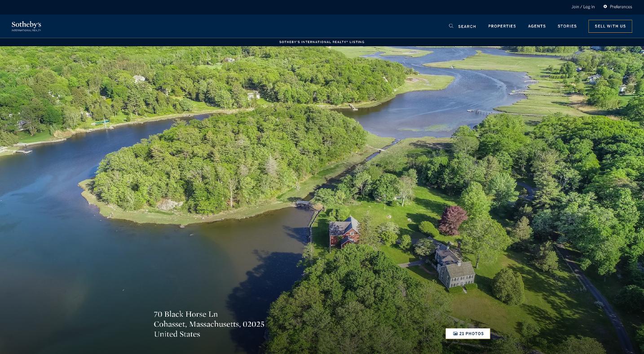Click the photo gallery icon beside 21 Photos
This screenshot has height=354, width=644.
click(x=455, y=334)
